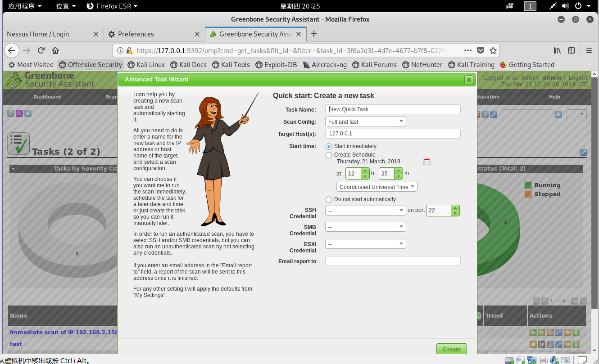This screenshot has width=599, height=364.
Task: Open the Help menu
Action: [x=554, y=97]
